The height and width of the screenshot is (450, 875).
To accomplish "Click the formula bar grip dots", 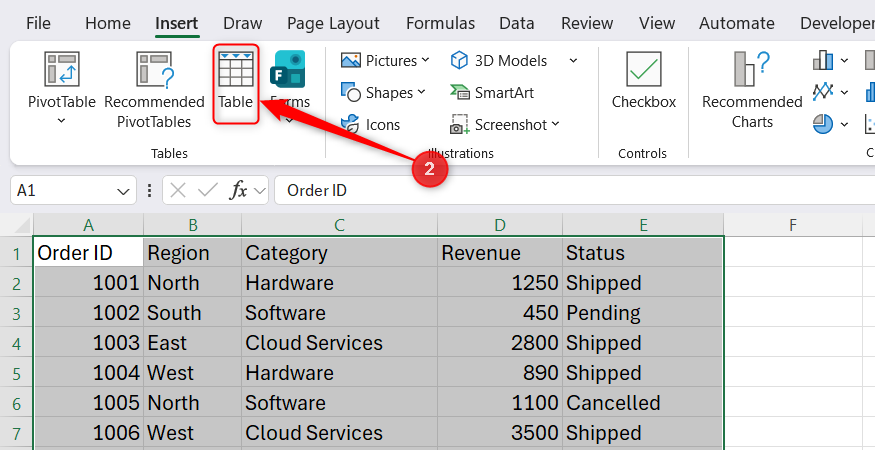I will 149,191.
